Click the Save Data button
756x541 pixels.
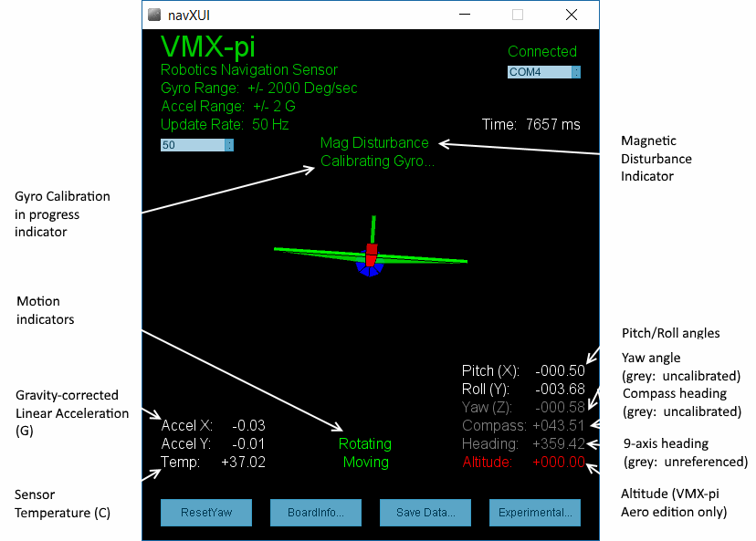click(x=425, y=513)
